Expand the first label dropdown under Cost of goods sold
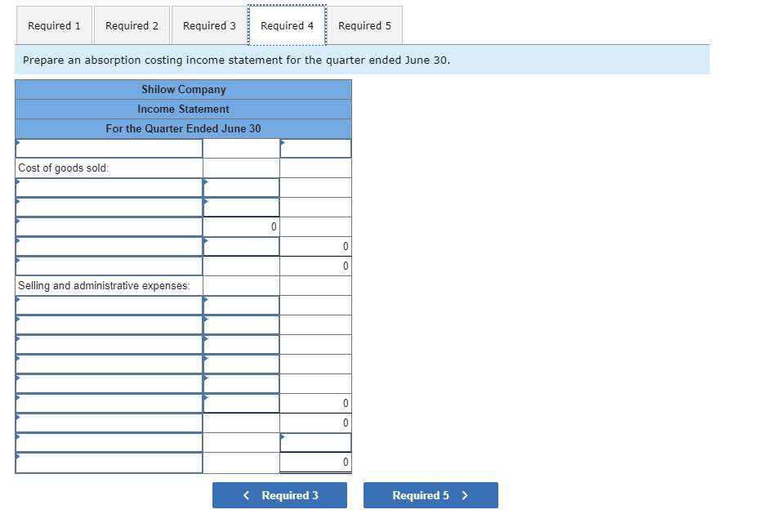 [109, 186]
